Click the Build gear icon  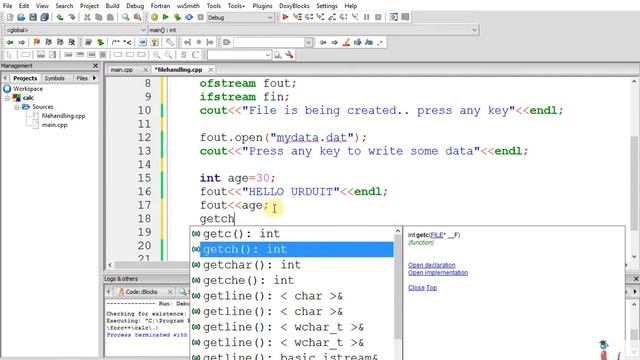[x=154, y=17]
